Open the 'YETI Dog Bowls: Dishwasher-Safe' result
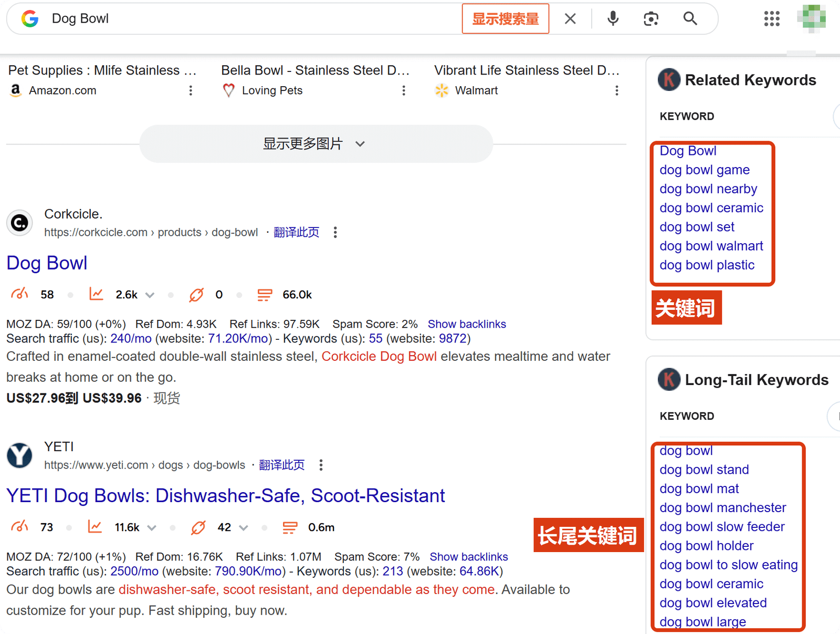Image resolution: width=840 pixels, height=634 pixels. 226,496
